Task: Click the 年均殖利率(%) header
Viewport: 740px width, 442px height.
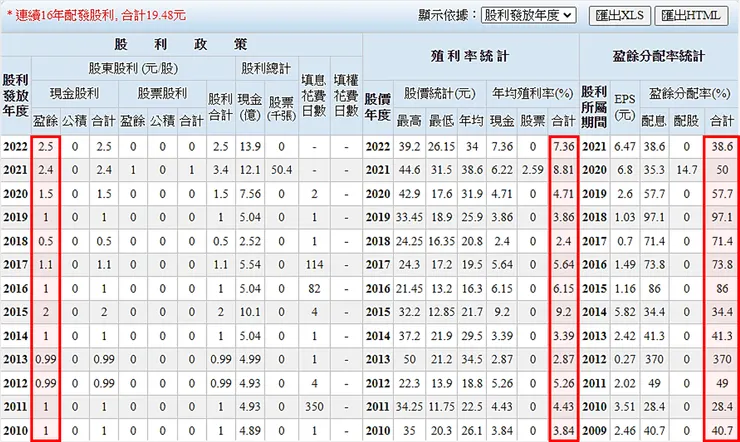Action: coord(532,93)
